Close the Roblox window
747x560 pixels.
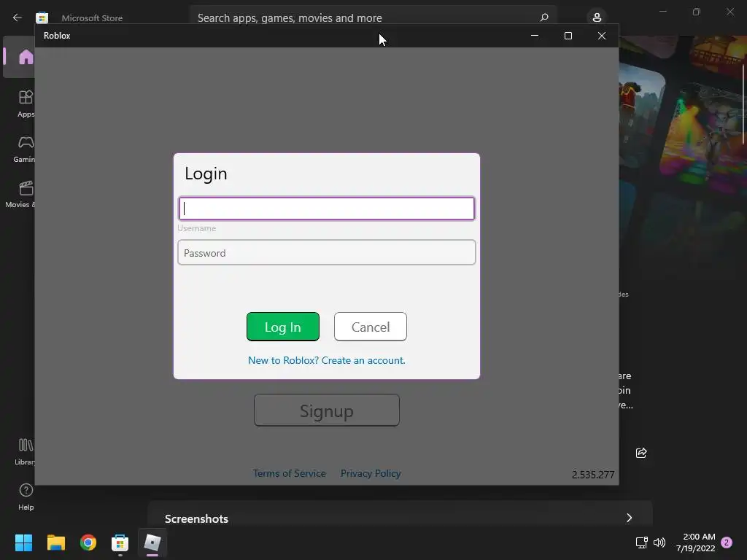click(x=602, y=36)
